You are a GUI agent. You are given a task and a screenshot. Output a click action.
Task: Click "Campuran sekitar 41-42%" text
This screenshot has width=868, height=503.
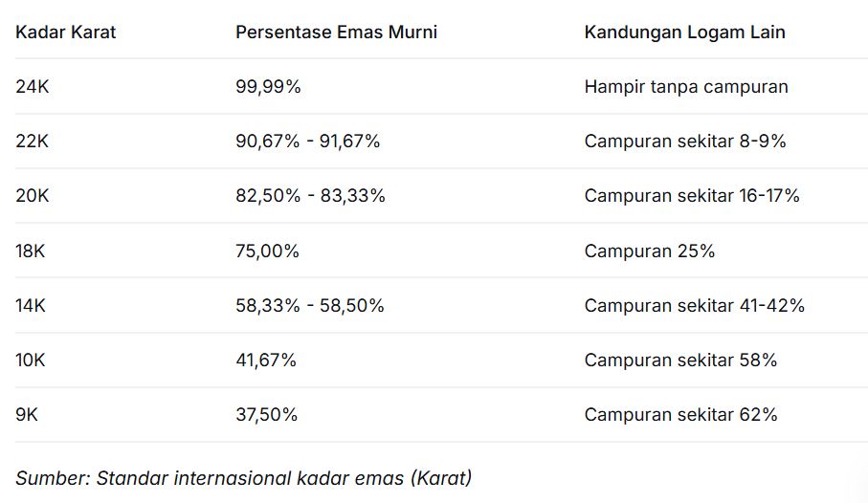click(x=694, y=306)
